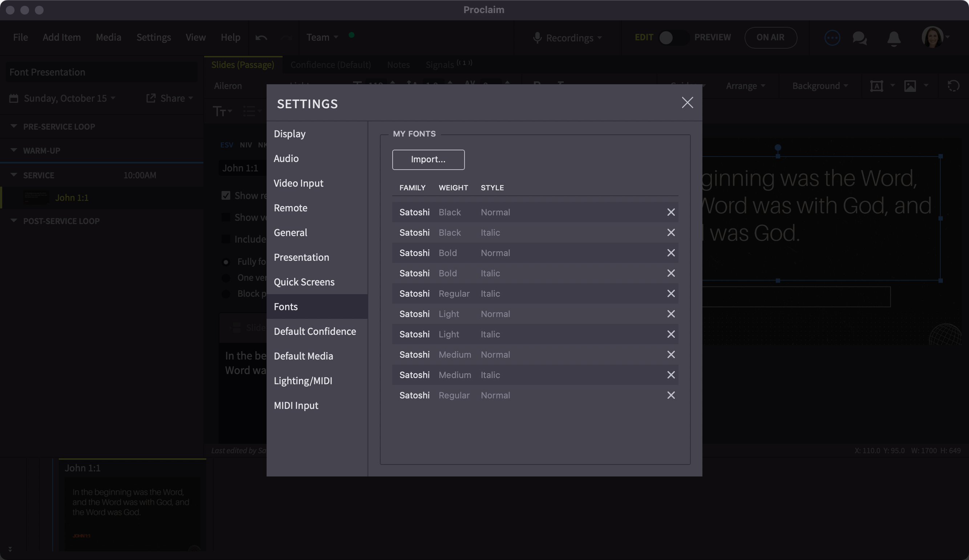969x560 pixels.
Task: Open Quick Screens settings section
Action: tap(317, 282)
